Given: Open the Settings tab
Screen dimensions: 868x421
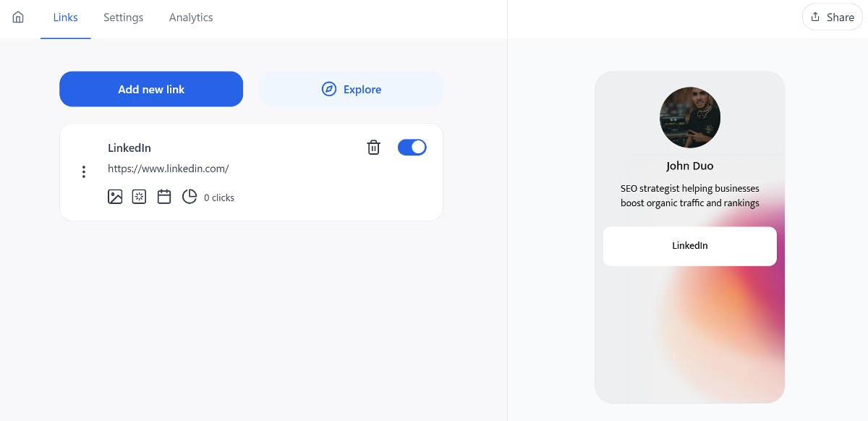Looking at the screenshot, I should 123,17.
